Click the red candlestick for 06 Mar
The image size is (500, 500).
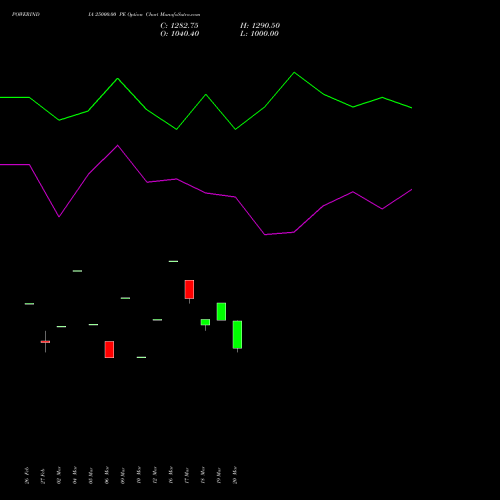point(109,349)
